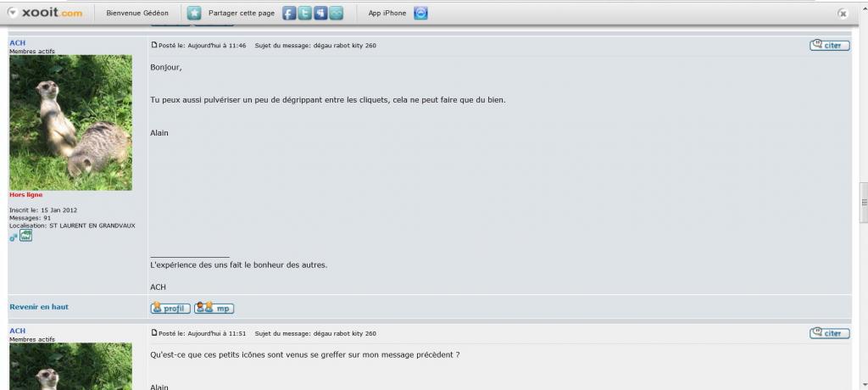Click the teal link-share icon
This screenshot has height=390, width=868.
(336, 14)
